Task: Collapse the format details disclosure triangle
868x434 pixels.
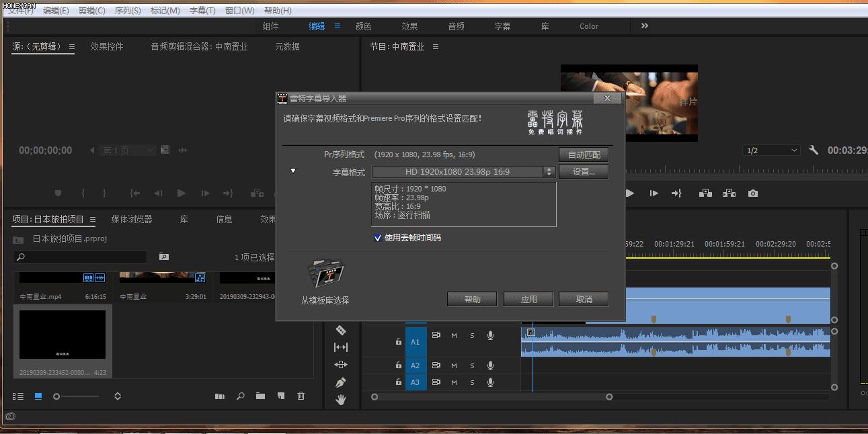Action: click(293, 171)
